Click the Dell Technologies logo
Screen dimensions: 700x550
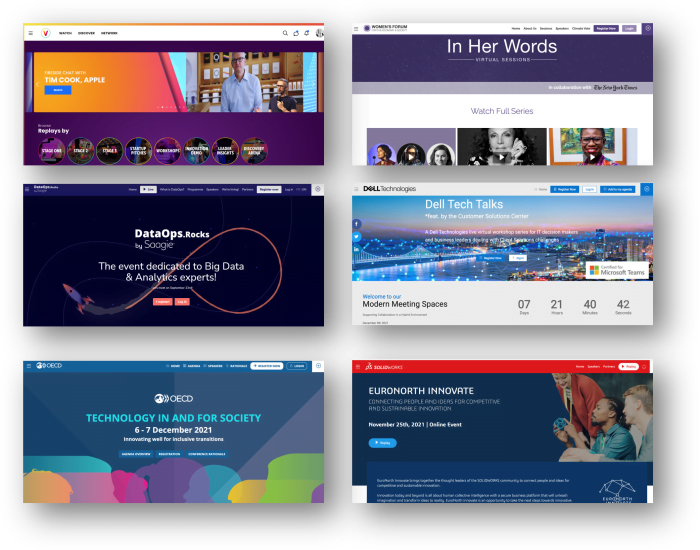pyautogui.click(x=389, y=189)
